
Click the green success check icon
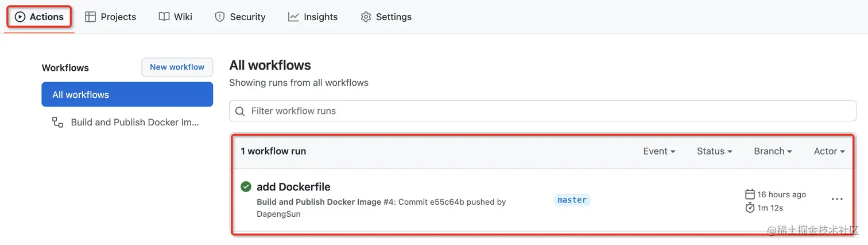click(x=246, y=186)
